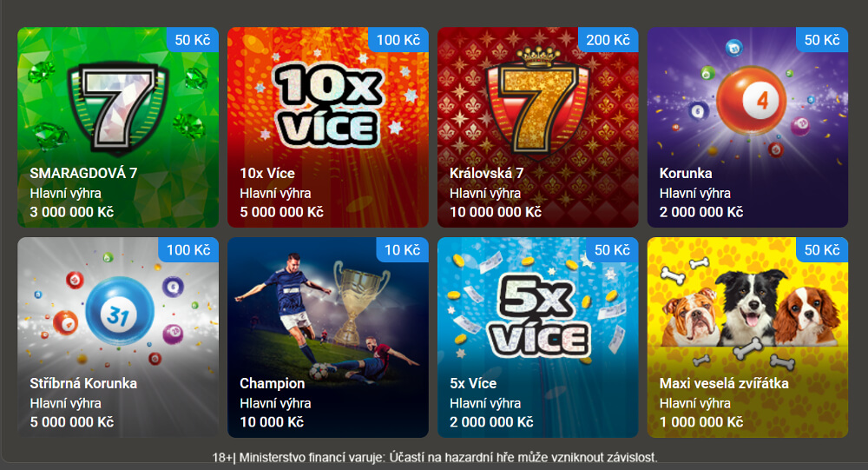Click the orange number 4 ball
This screenshot has width=868, height=470.
click(x=752, y=101)
